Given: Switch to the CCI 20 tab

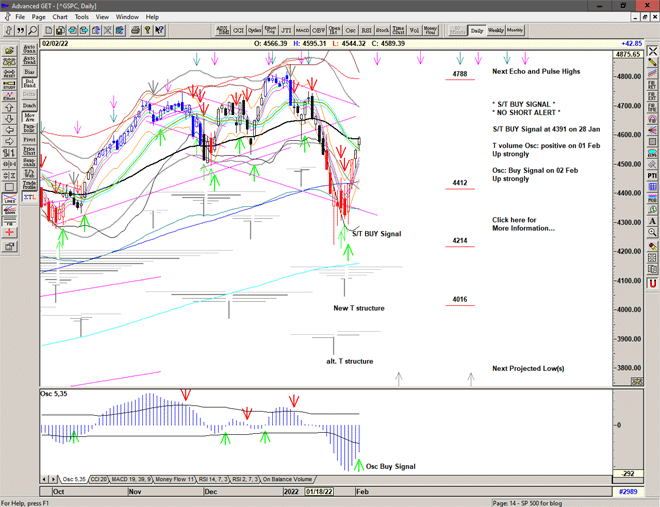Looking at the screenshot, I should coord(97,480).
